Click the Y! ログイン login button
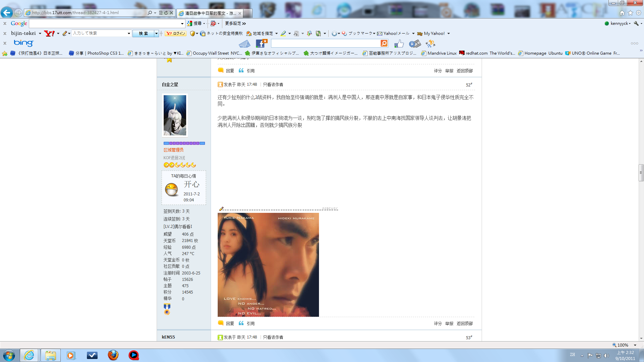 (175, 34)
